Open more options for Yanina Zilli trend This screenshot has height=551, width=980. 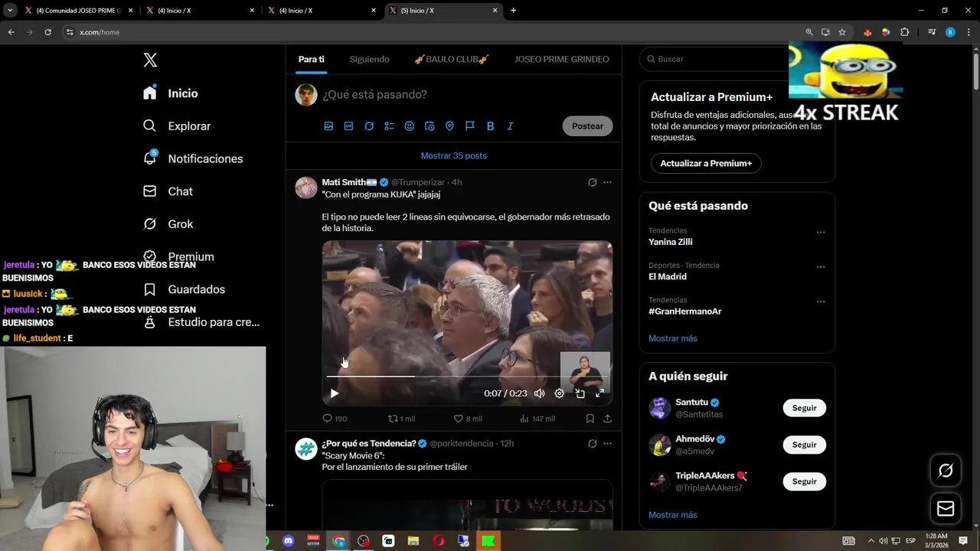click(821, 232)
